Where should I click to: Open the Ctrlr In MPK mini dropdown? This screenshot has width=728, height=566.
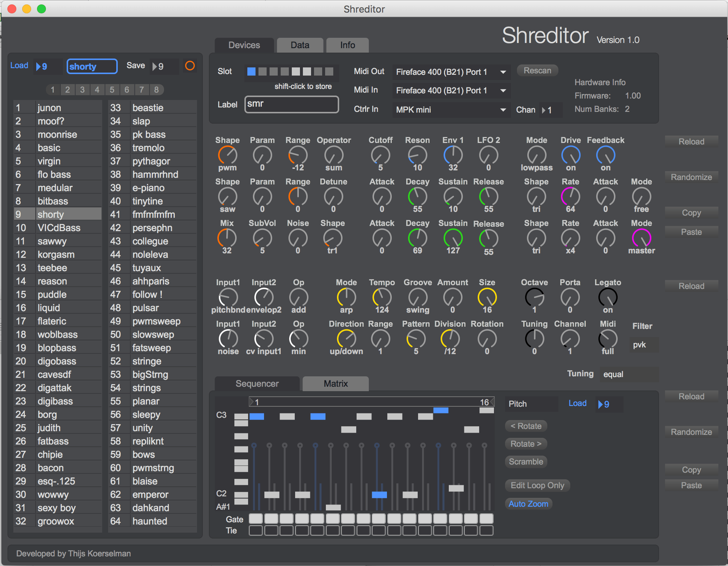451,110
